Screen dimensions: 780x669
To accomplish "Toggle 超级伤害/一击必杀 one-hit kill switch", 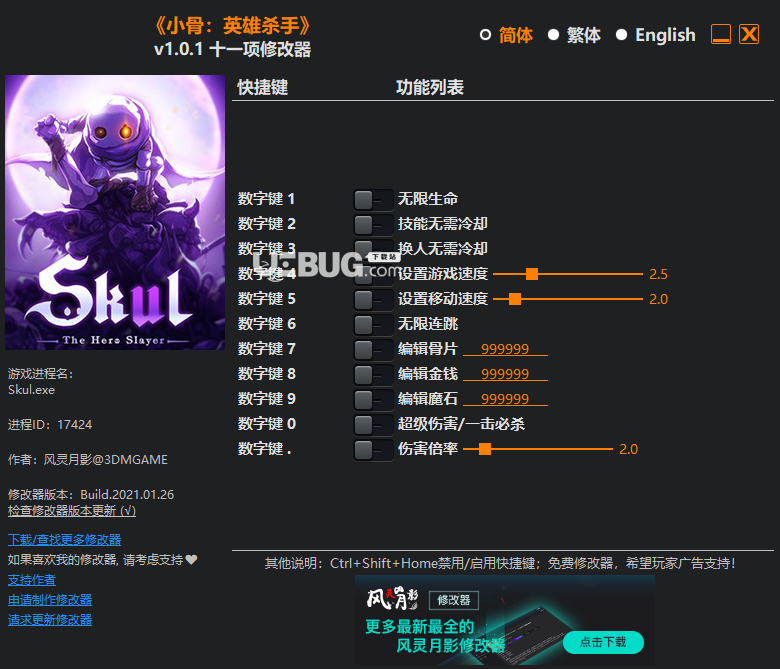I will coord(373,425).
